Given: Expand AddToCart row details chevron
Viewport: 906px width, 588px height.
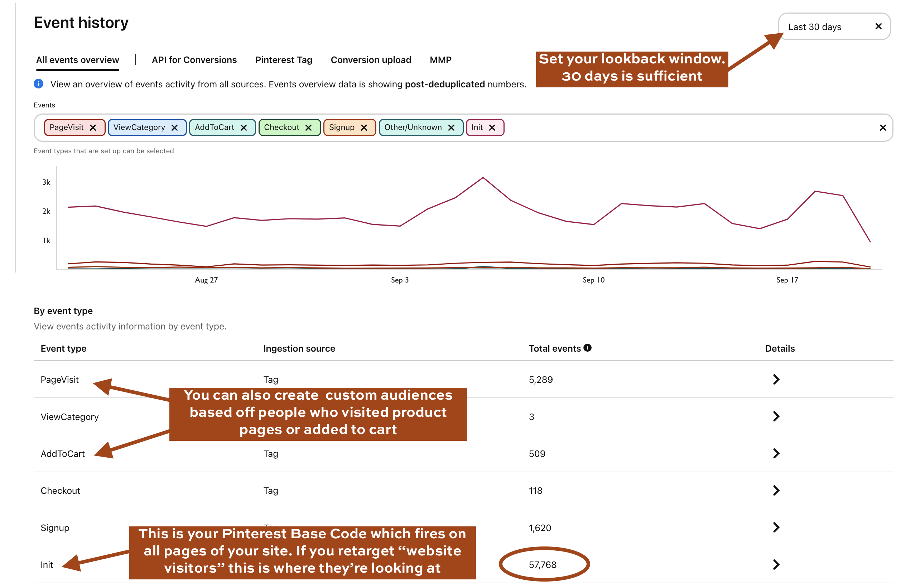Looking at the screenshot, I should (777, 453).
